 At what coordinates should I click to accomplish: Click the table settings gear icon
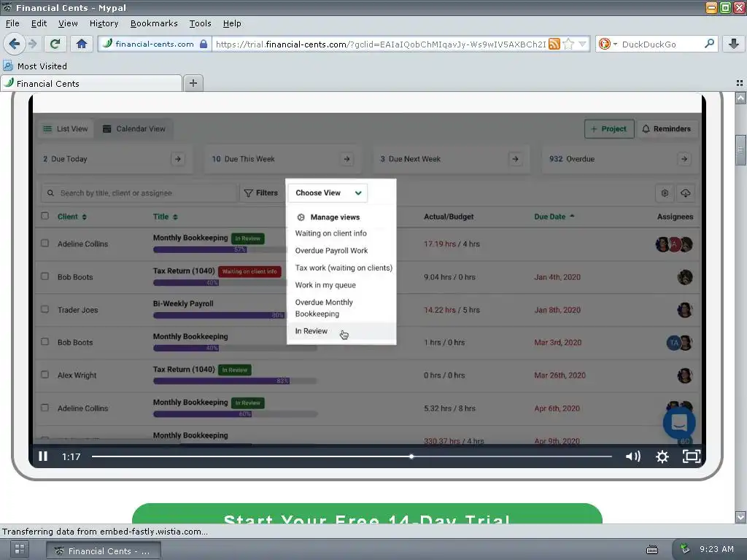[665, 192]
